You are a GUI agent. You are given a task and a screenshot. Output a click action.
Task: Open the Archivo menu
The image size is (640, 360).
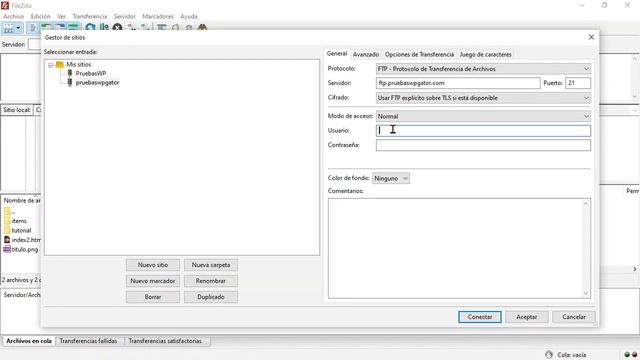[x=13, y=16]
